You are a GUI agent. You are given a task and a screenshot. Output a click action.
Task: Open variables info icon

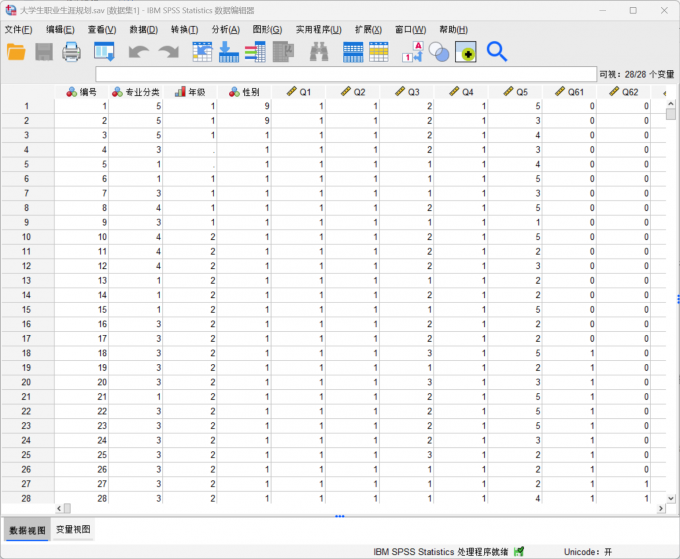tap(255, 52)
